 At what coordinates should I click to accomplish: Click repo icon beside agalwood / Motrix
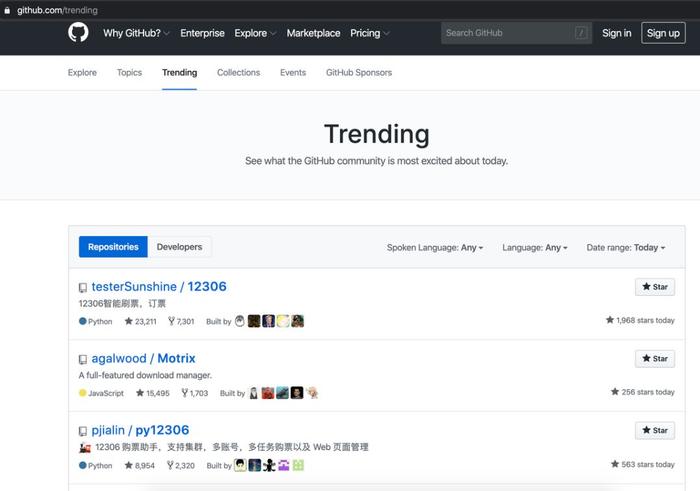83,359
